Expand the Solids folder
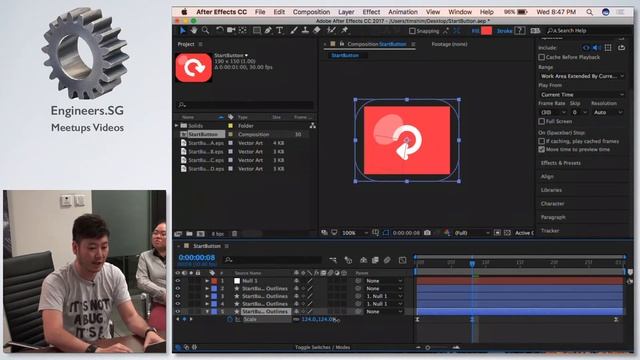Screen dimensions: 640x360 click(177, 126)
